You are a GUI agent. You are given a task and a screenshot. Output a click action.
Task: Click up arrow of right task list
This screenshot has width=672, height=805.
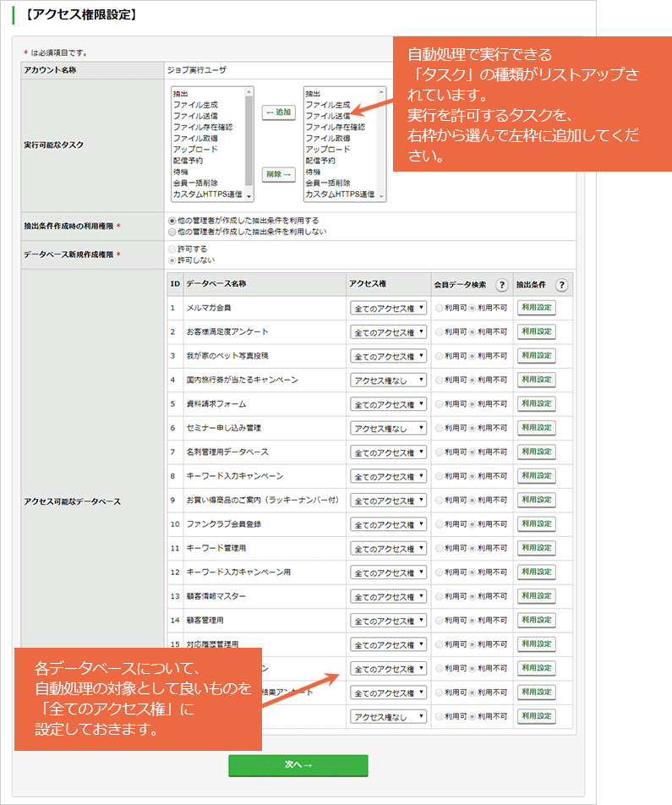(381, 92)
